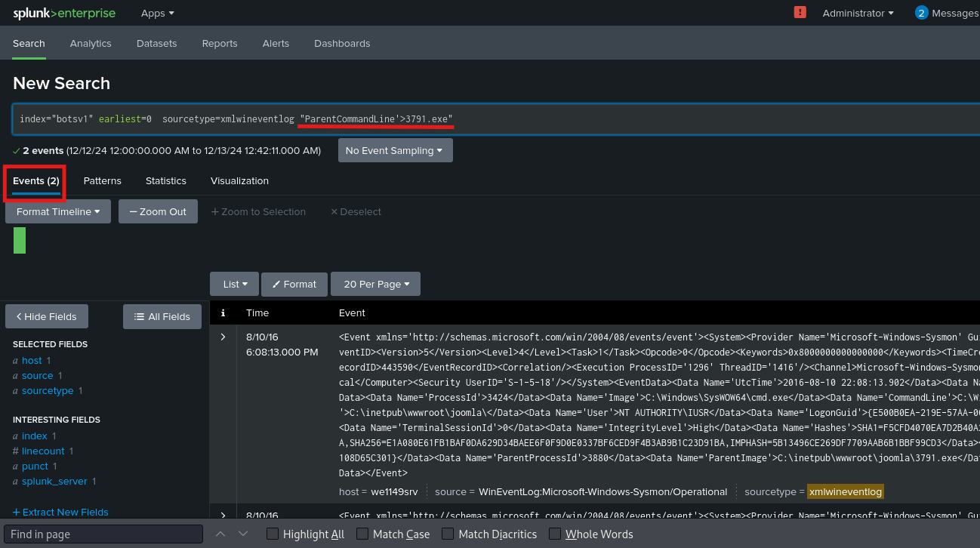Open the Dashboards nav tab
This screenshot has height=548, width=980.
click(x=342, y=43)
